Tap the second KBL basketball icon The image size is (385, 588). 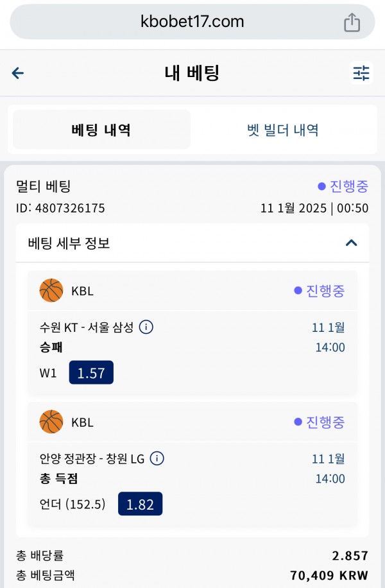pos(51,422)
